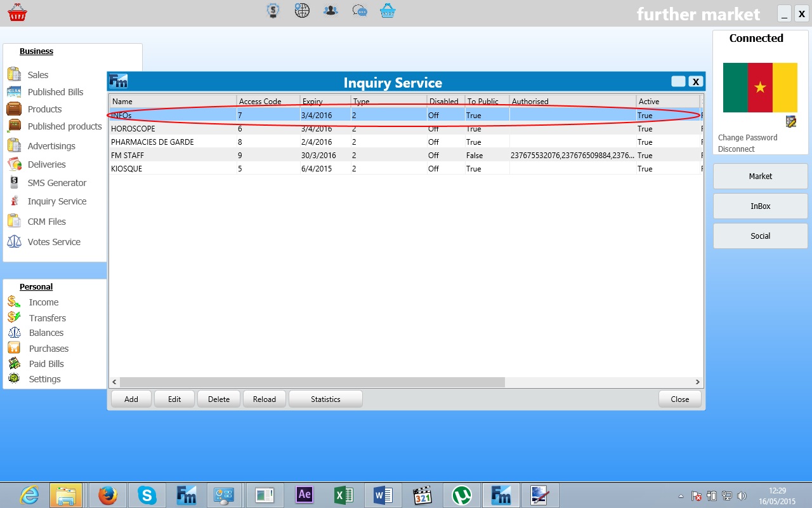
Task: Open Excel from the taskbar
Action: (x=343, y=495)
